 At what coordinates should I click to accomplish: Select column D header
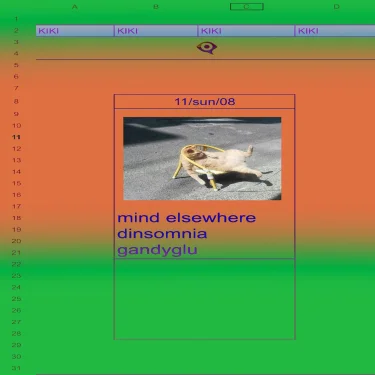336,7
